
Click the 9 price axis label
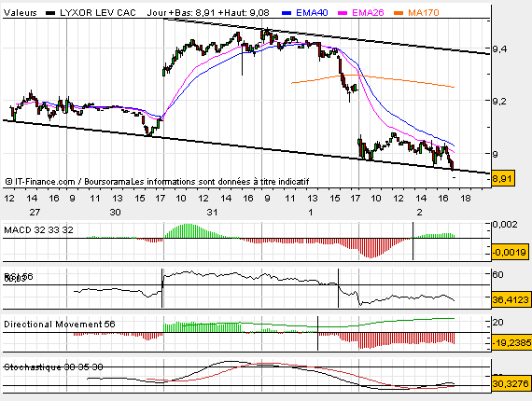pyautogui.click(x=496, y=154)
